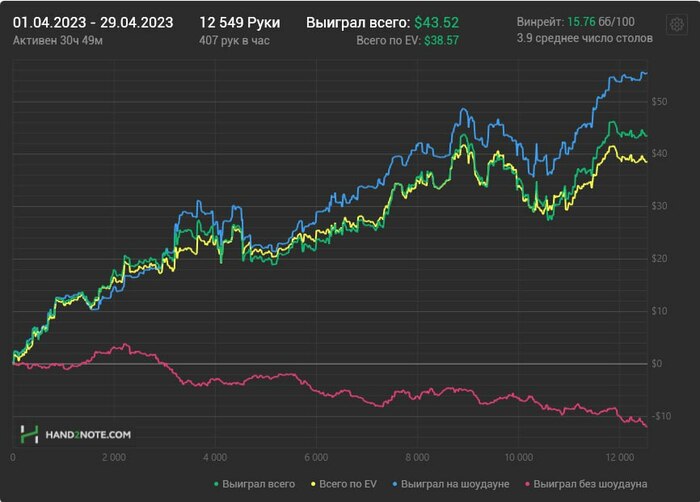
Task: Click the 2 000 x-axis label
Action: (x=113, y=457)
